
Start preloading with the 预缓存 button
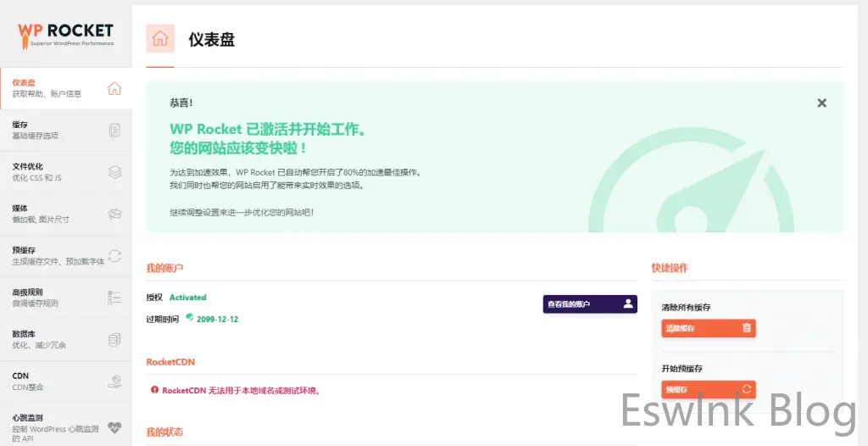coord(708,389)
